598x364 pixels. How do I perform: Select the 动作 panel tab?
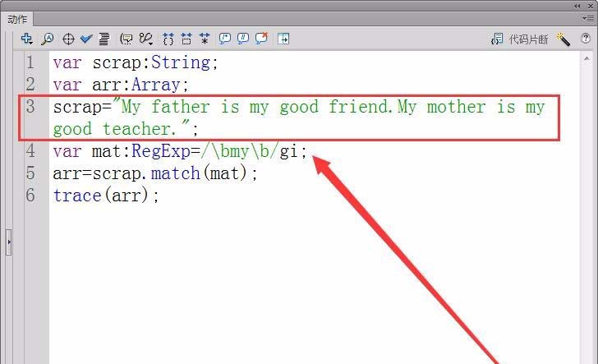point(17,19)
